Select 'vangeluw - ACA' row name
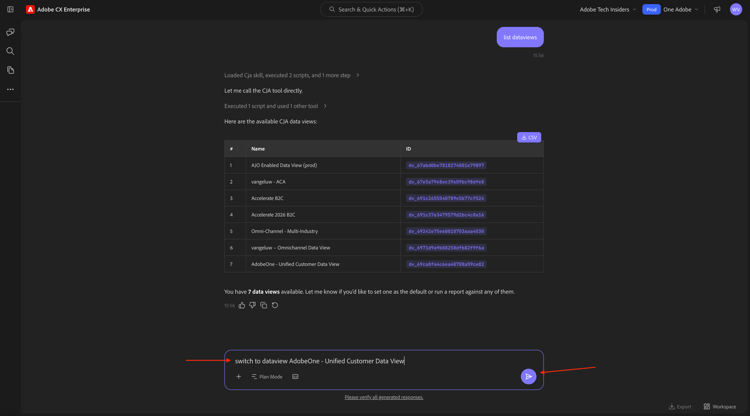 (268, 182)
